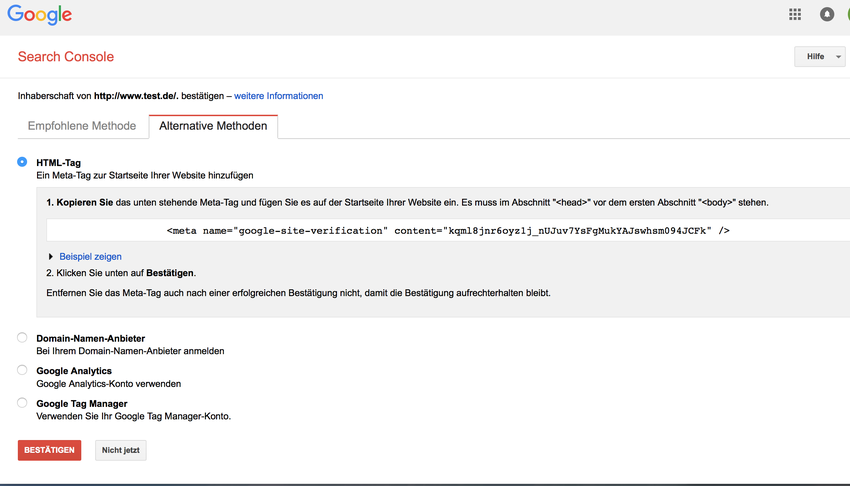850x486 pixels.
Task: Click the Ein Meta-Tag zur Startseite description
Action: click(145, 176)
